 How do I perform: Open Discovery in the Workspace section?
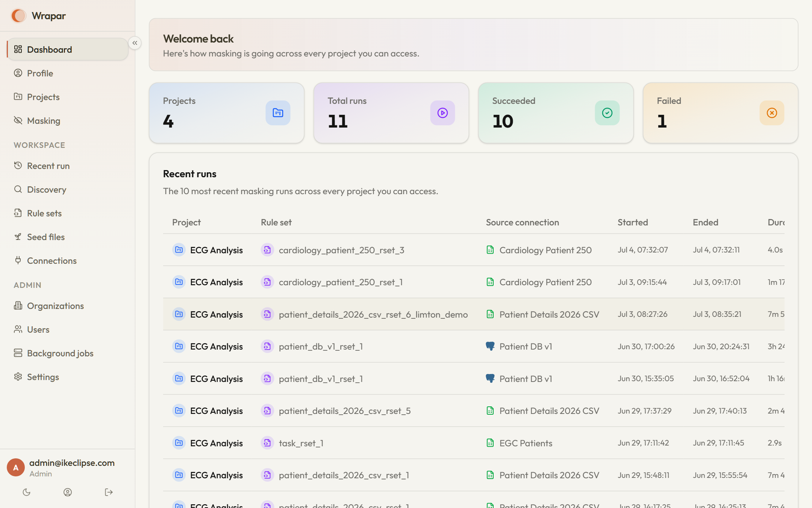[x=68, y=189]
